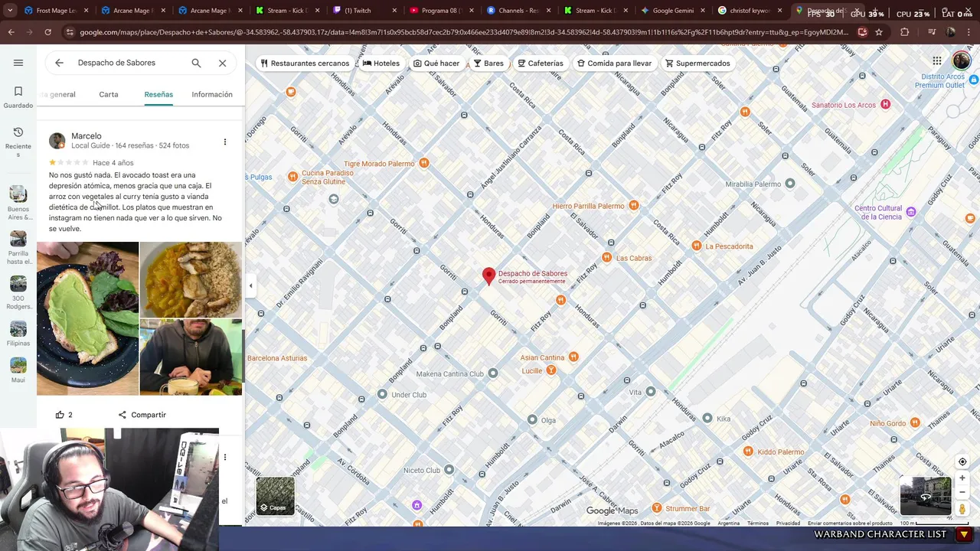Screen dimensions: 980x551
Task: Open the Google apps grid icon
Action: click(x=936, y=61)
